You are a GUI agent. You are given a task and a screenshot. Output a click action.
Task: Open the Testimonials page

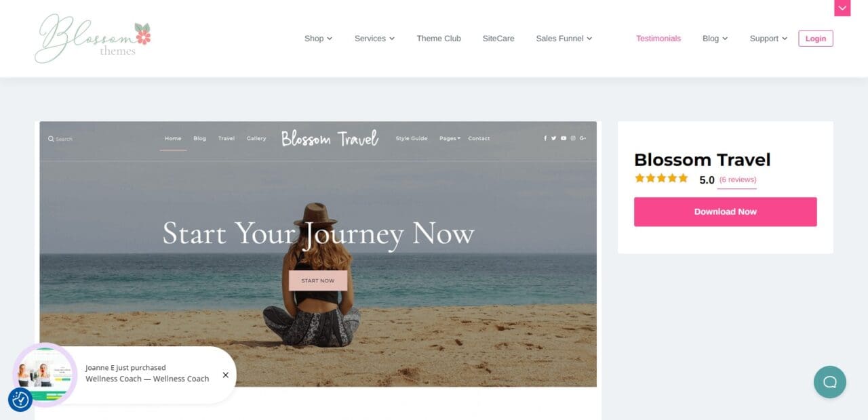(658, 39)
